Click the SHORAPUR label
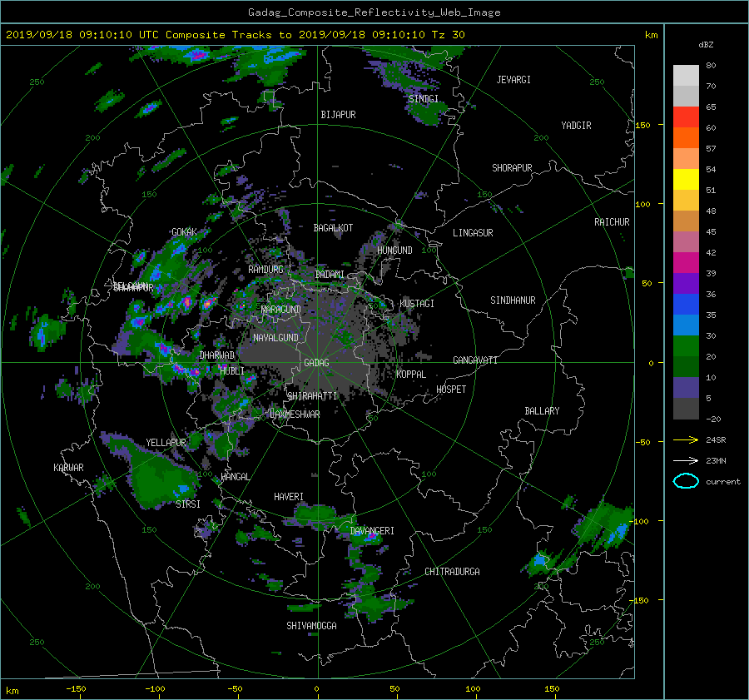Image resolution: width=749 pixels, height=700 pixels. coord(512,168)
